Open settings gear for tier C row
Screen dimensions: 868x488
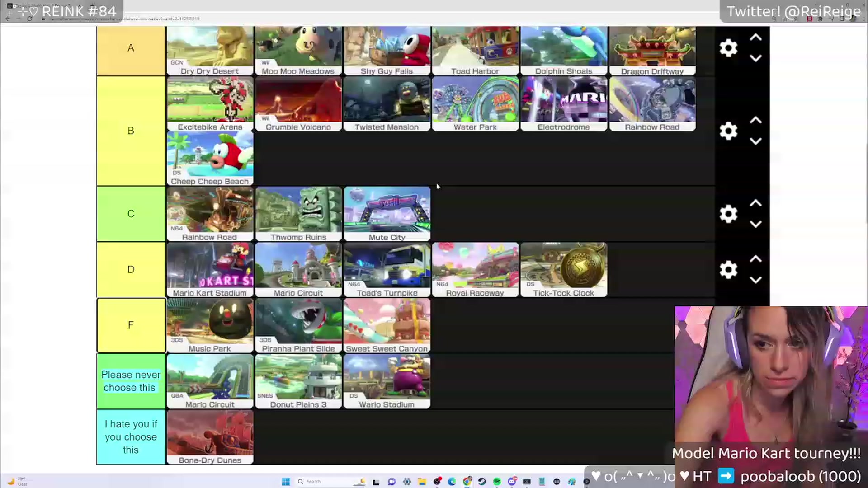click(728, 214)
